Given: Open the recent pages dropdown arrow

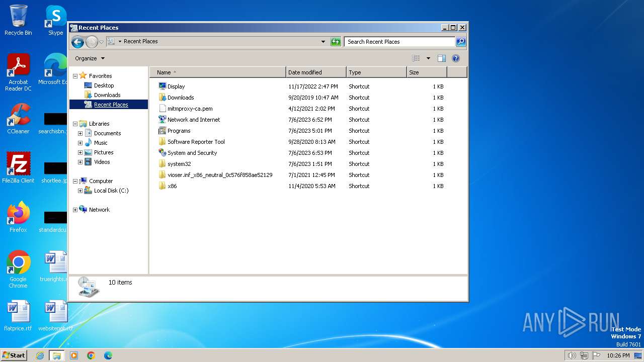Looking at the screenshot, I should 102,42.
